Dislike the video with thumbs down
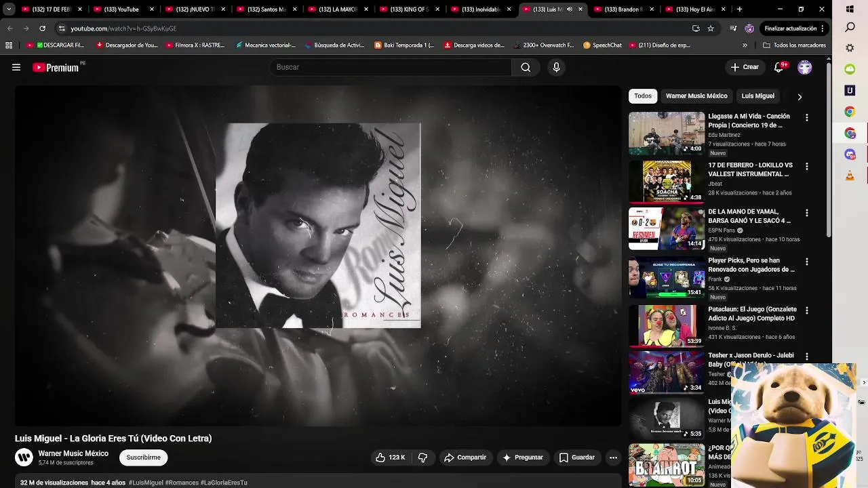Screen dimensions: 868x488 coord(422,457)
